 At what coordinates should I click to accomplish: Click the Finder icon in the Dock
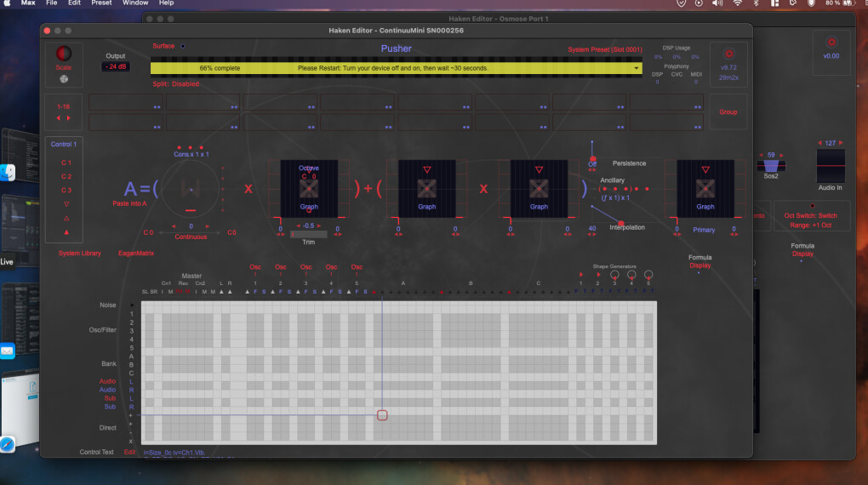[7, 173]
